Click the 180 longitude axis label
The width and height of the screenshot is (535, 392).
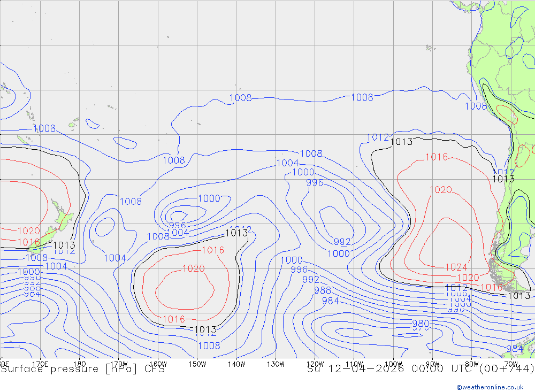pyautogui.click(x=80, y=364)
